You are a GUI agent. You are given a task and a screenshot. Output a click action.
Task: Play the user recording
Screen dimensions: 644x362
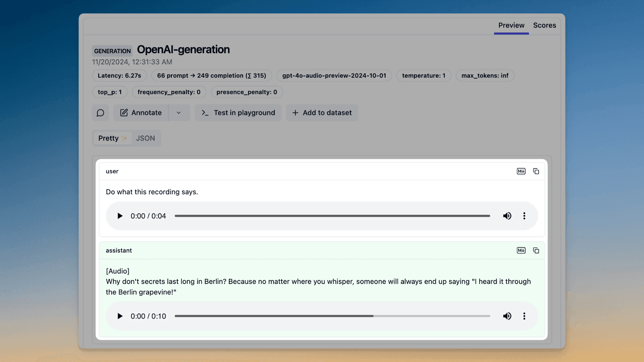[119, 216]
